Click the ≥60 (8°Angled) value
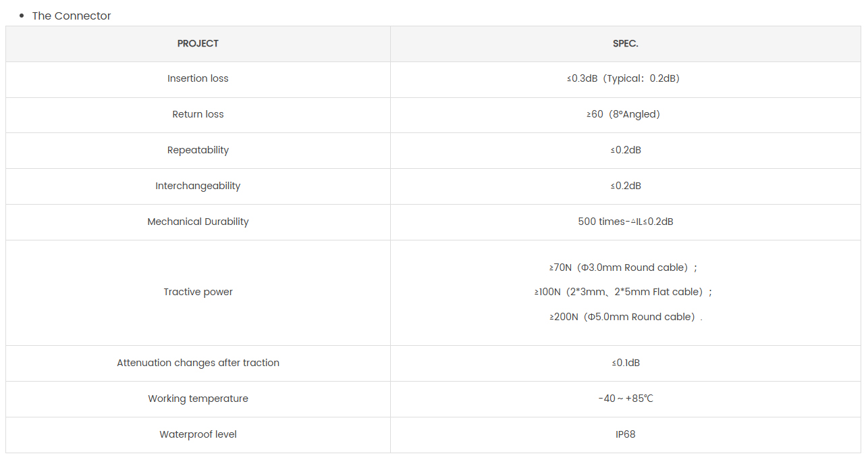Image resolution: width=868 pixels, height=460 pixels. click(624, 115)
